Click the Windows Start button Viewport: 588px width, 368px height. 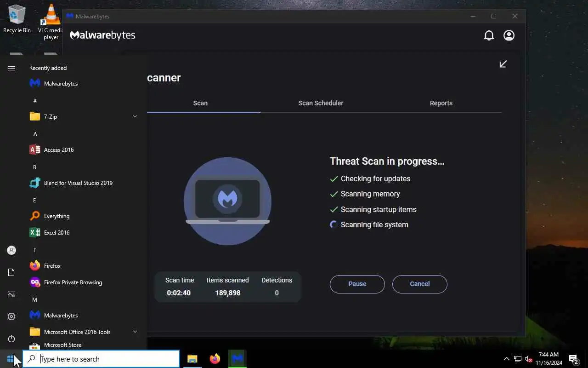[x=11, y=359]
